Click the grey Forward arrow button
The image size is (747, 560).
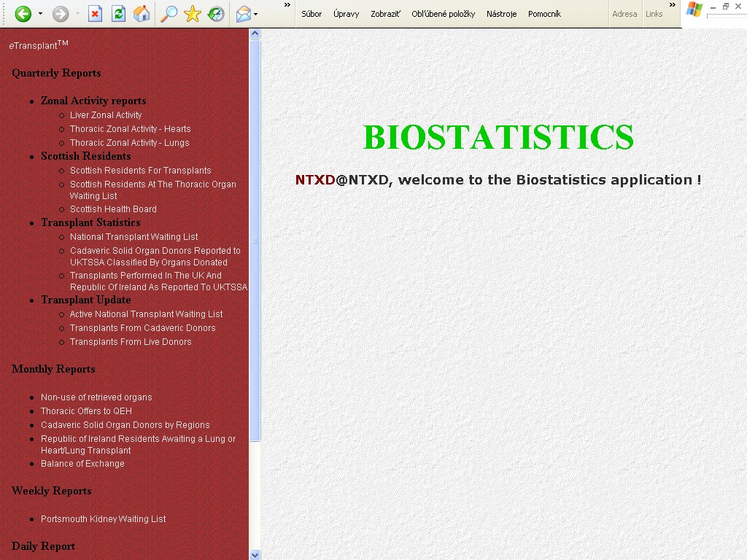[x=61, y=14]
